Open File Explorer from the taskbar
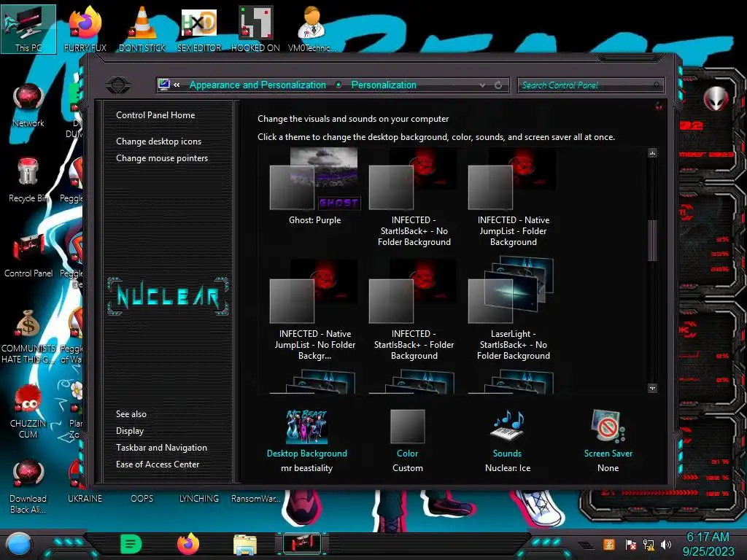The image size is (747, 560). click(245, 545)
